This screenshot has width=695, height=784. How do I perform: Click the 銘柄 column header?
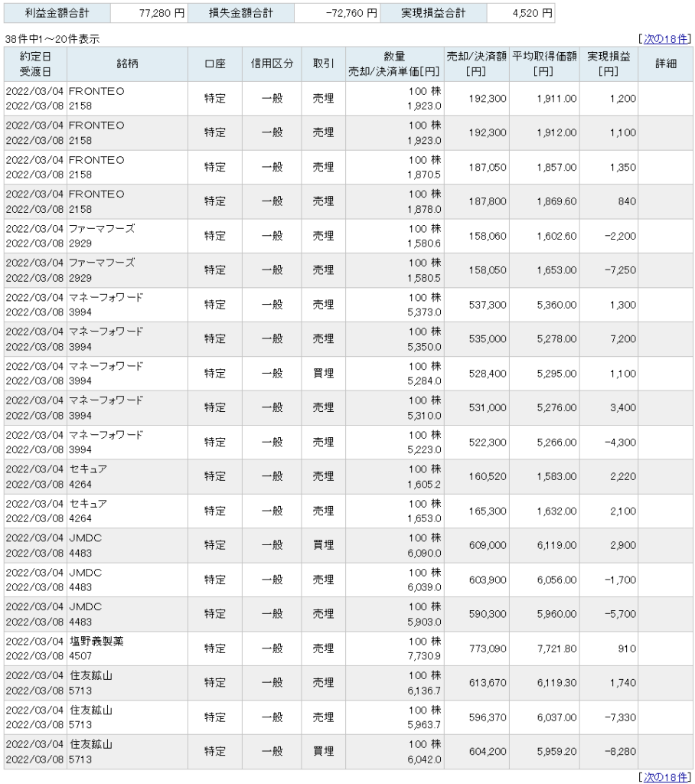click(x=128, y=64)
